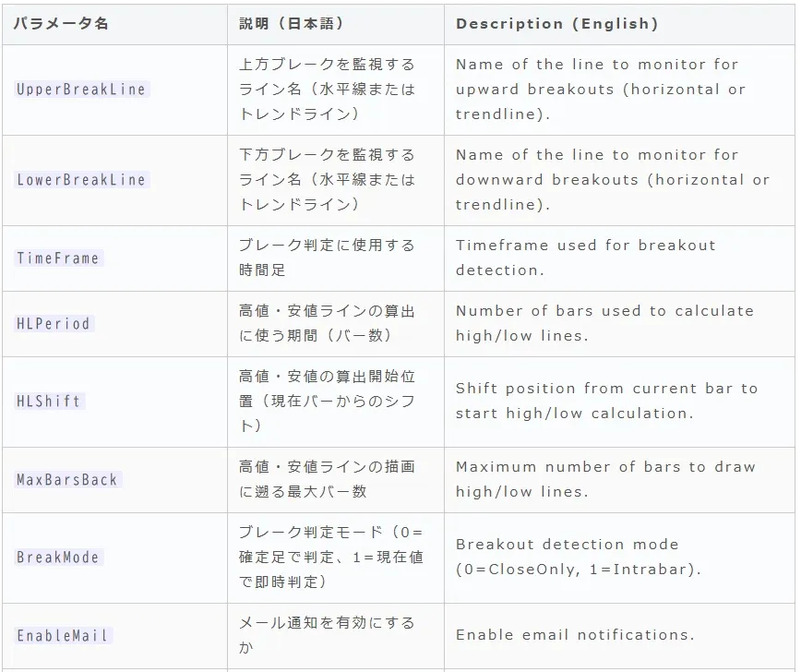Viewport: 801px width, 672px height.
Task: Click the English description of downward breakouts
Action: click(x=612, y=180)
